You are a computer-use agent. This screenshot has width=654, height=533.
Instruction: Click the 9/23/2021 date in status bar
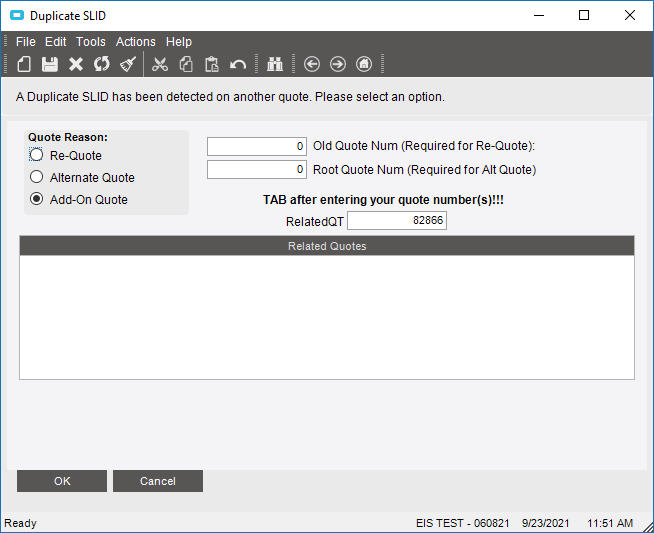(546, 523)
